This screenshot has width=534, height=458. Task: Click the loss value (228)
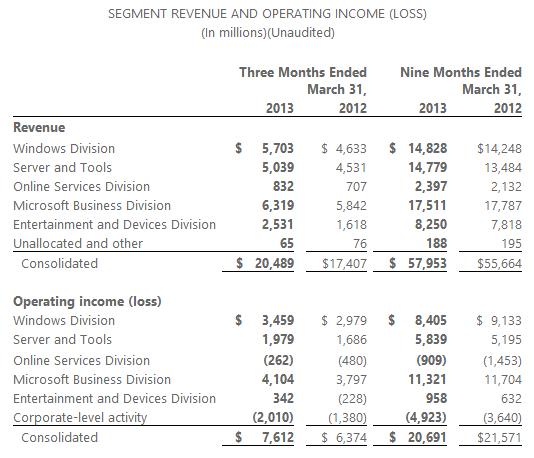click(352, 399)
